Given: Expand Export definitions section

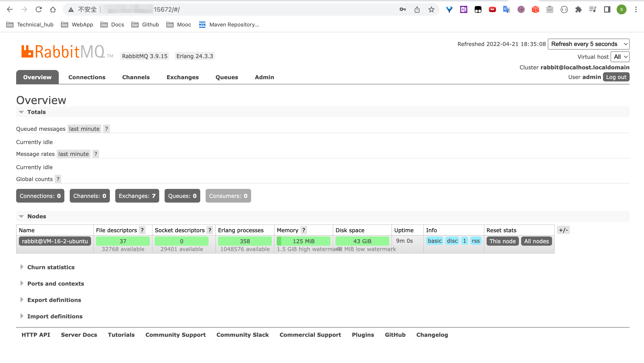Looking at the screenshot, I should (x=54, y=300).
